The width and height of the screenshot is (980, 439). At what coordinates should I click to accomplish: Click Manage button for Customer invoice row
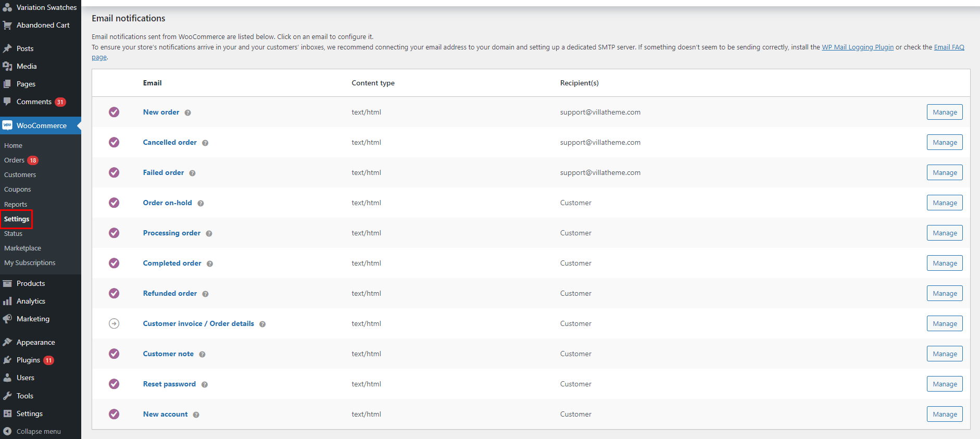coord(945,323)
